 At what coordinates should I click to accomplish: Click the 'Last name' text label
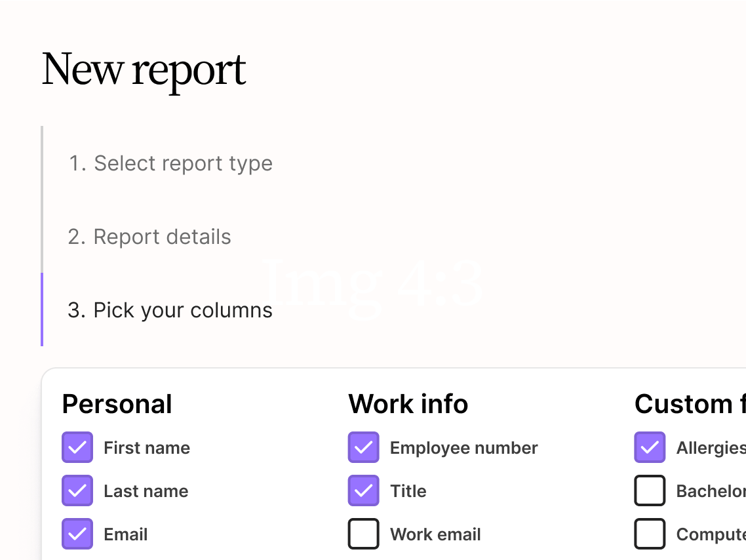coord(146,491)
